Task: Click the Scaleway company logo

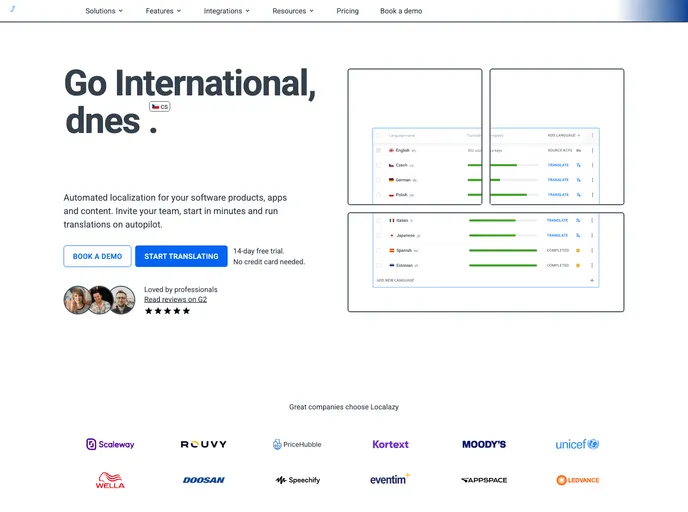Action: click(x=110, y=444)
